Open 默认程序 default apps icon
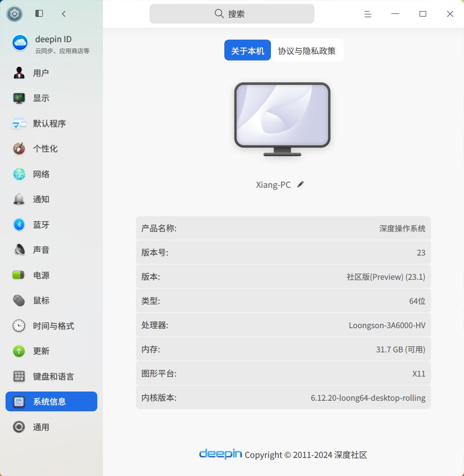464x476 pixels. coord(19,124)
